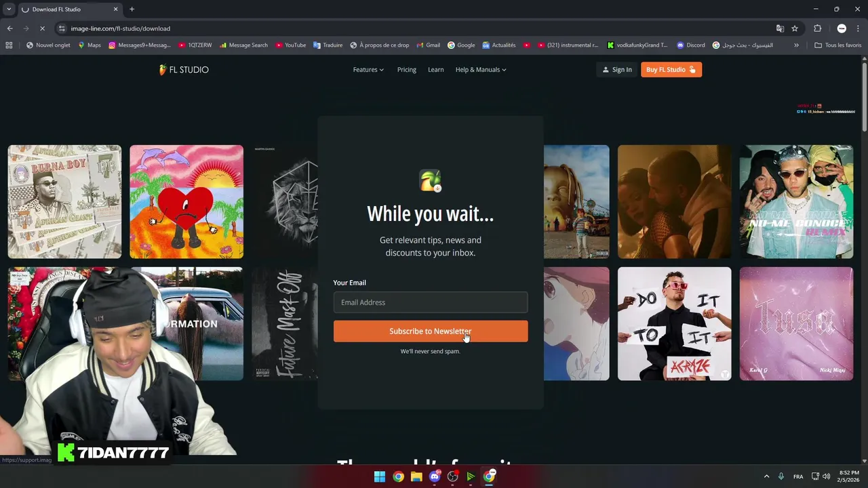The width and height of the screenshot is (868, 488).
Task: Open the Features dropdown menu
Action: point(368,69)
